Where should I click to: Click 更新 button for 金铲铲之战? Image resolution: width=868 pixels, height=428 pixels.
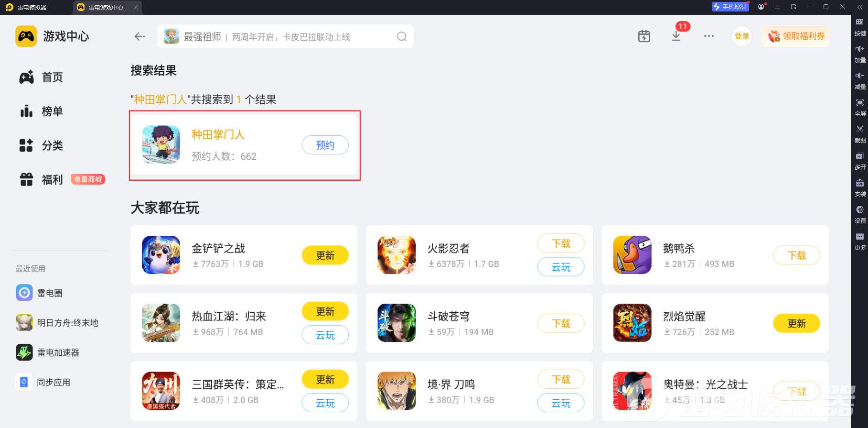325,255
